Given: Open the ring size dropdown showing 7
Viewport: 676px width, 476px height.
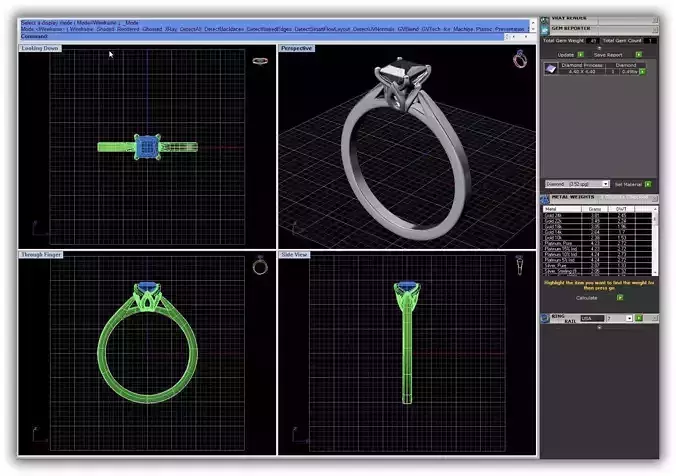Looking at the screenshot, I should tap(629, 318).
